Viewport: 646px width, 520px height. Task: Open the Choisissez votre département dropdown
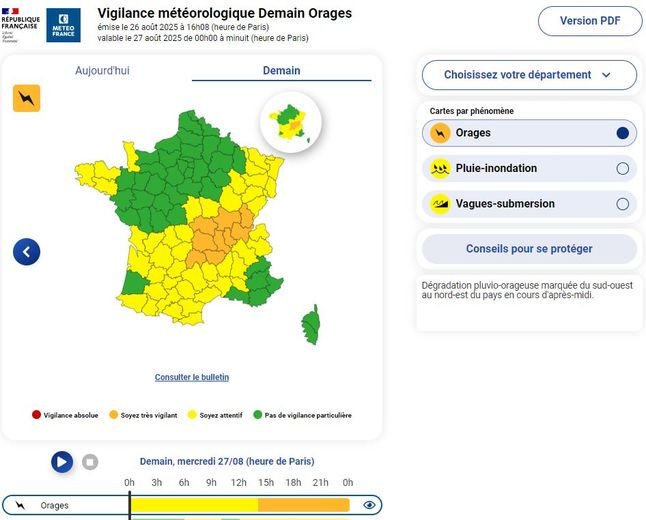coord(527,75)
